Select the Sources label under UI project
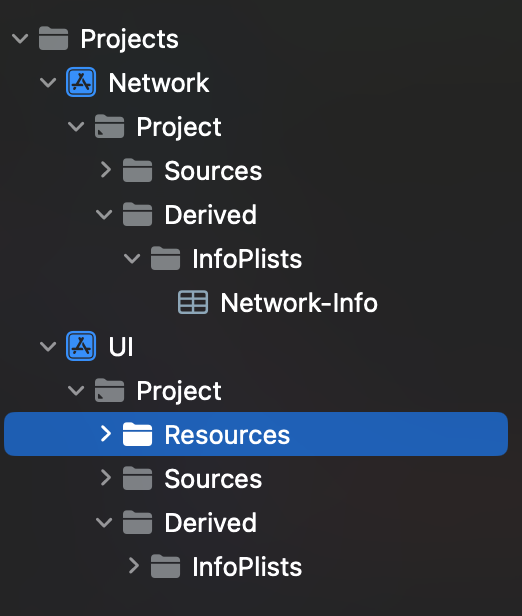The image size is (522, 616). coord(213,479)
